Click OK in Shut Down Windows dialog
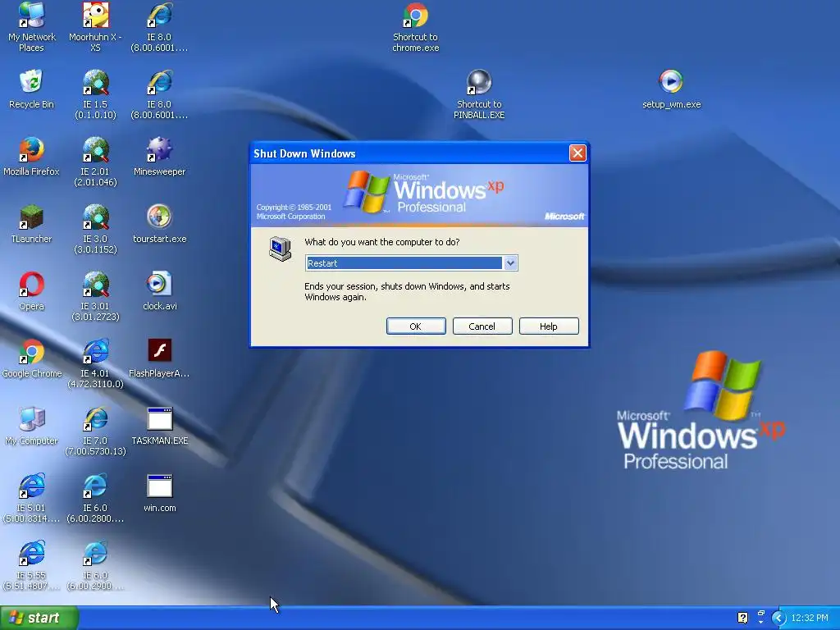 416,326
